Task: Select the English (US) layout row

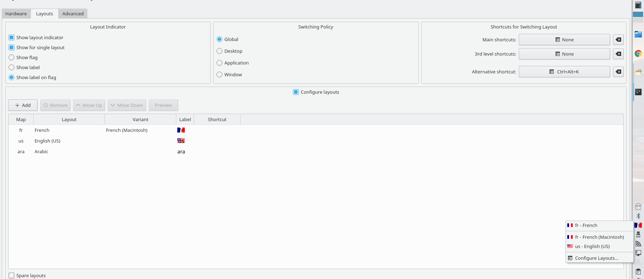Action: 316,141
